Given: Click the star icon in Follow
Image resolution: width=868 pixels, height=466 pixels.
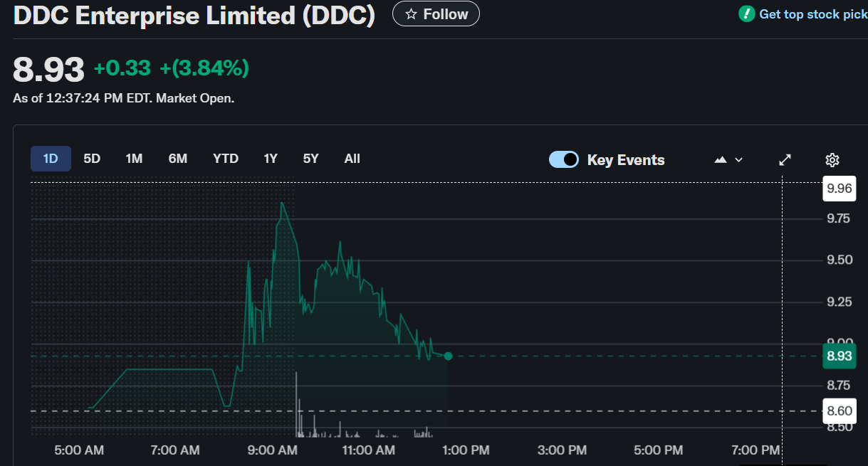Looking at the screenshot, I should (x=411, y=14).
